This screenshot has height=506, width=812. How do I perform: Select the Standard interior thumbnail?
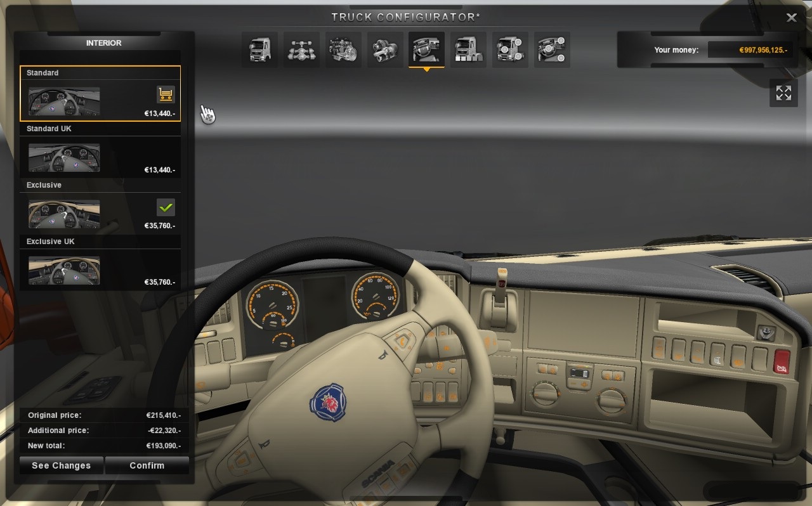pos(64,101)
